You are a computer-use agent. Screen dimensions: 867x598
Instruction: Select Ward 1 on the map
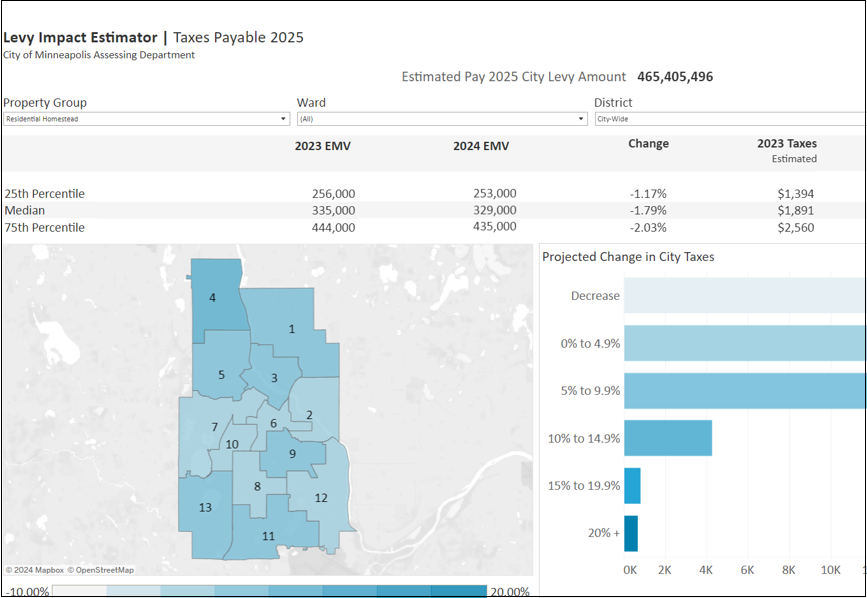[x=292, y=329]
